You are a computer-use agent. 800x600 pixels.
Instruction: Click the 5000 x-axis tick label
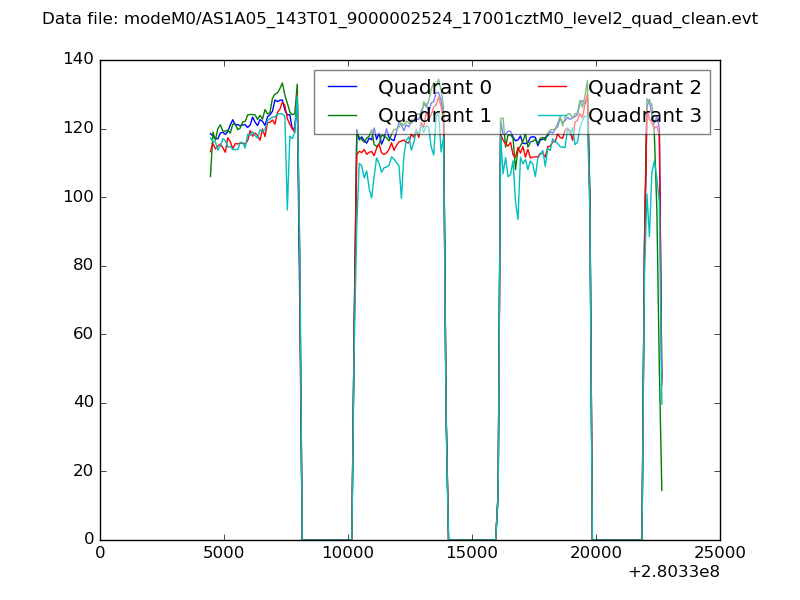[224, 553]
